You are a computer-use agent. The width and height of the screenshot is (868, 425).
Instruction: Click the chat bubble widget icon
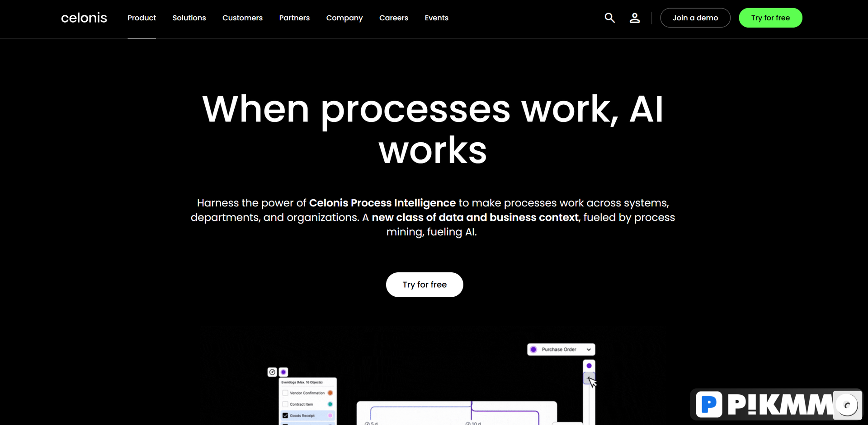click(848, 405)
